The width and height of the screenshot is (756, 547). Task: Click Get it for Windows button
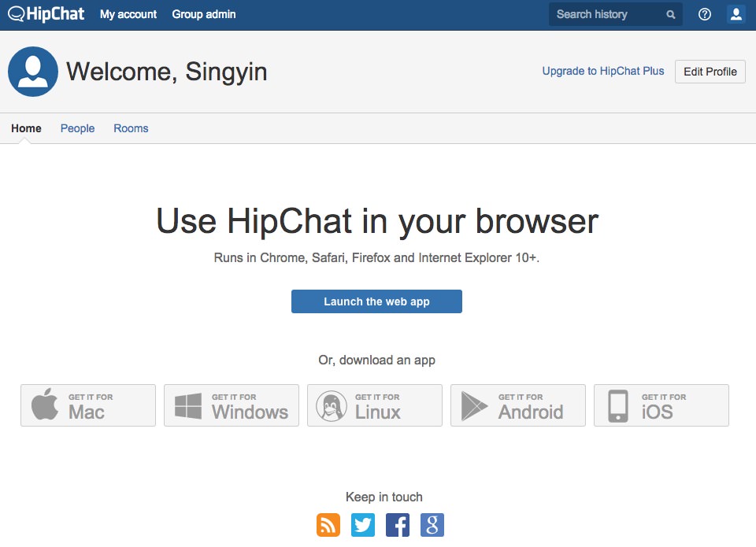click(x=232, y=405)
